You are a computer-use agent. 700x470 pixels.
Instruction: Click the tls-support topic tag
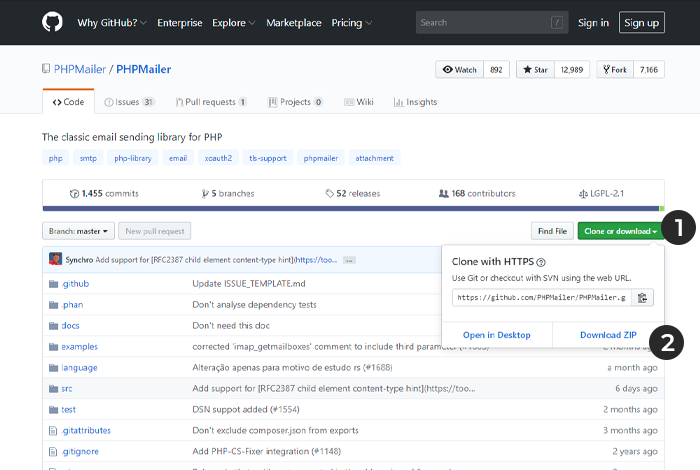[x=268, y=158]
